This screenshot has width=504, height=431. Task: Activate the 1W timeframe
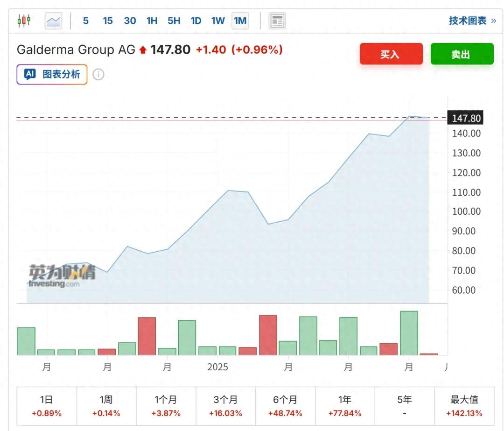click(217, 21)
